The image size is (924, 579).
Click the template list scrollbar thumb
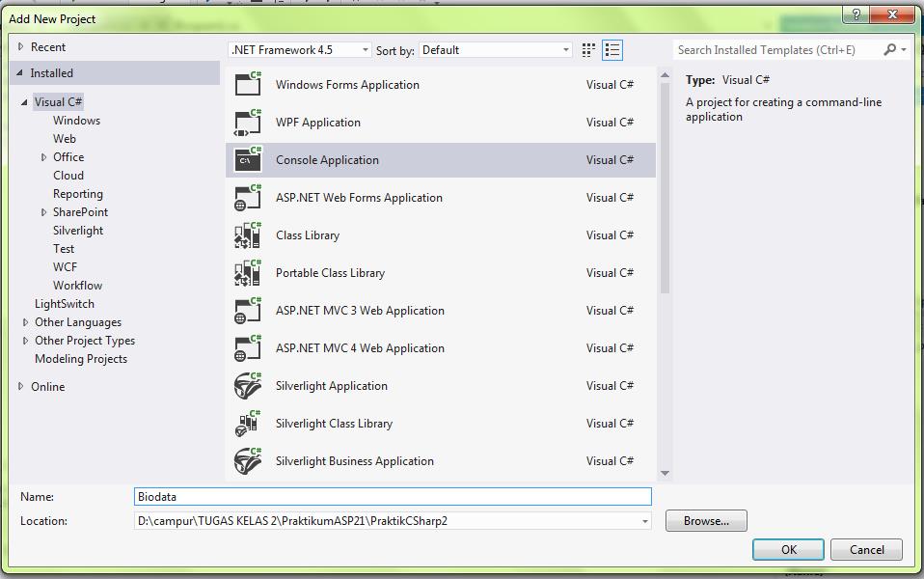(x=665, y=187)
